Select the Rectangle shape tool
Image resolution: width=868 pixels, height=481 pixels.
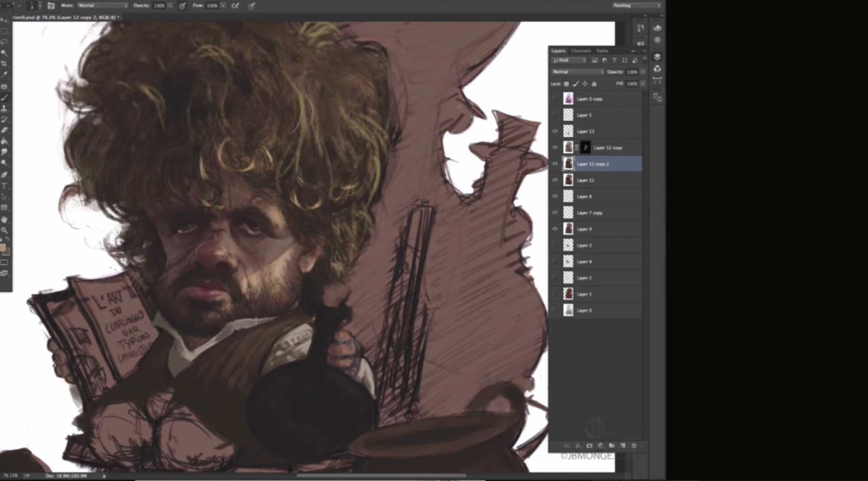pos(4,207)
